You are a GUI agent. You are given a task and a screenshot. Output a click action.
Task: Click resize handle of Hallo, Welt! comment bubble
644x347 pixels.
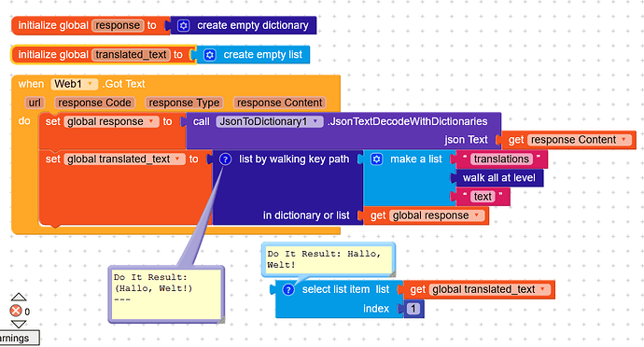tap(392, 273)
